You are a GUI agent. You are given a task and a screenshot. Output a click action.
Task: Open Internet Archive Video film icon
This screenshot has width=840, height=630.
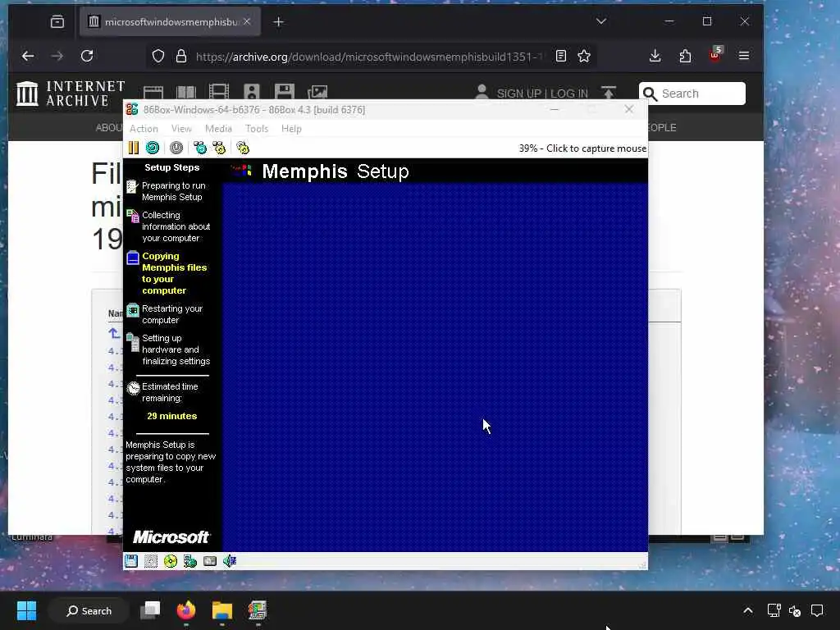[218, 94]
